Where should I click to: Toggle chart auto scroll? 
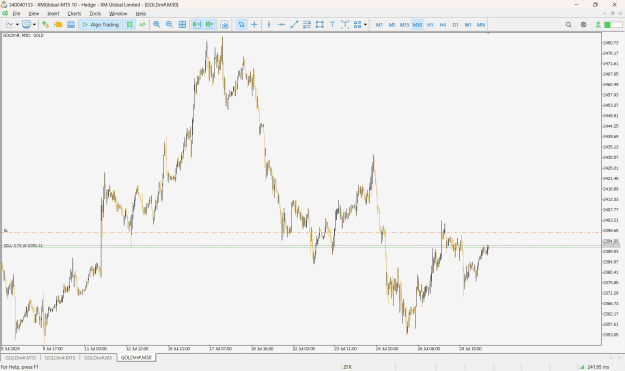[x=197, y=25]
